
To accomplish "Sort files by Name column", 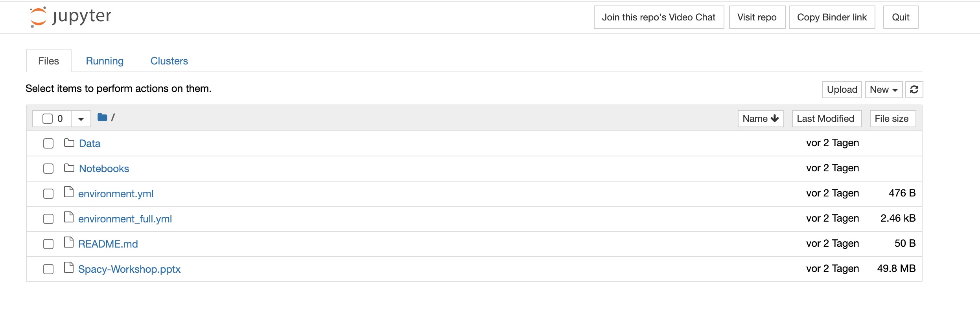I will click(x=761, y=119).
